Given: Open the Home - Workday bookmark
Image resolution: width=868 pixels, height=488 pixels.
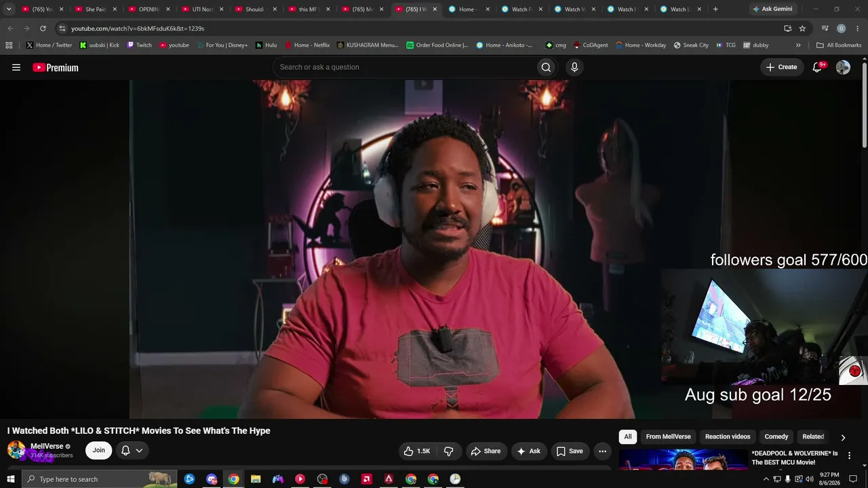Looking at the screenshot, I should click(640, 45).
